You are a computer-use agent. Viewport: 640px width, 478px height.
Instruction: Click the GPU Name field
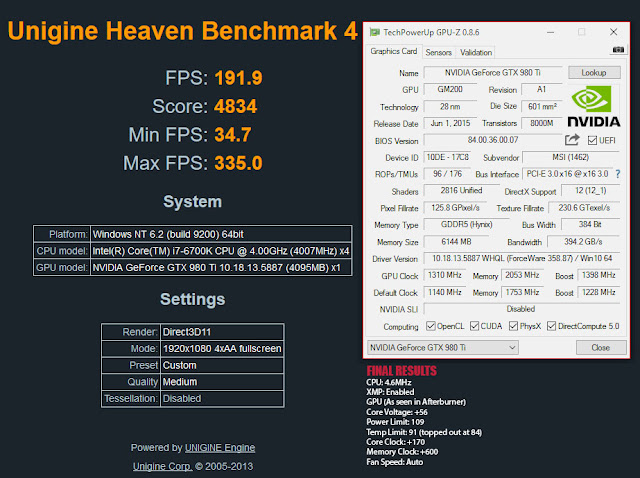pyautogui.click(x=493, y=73)
